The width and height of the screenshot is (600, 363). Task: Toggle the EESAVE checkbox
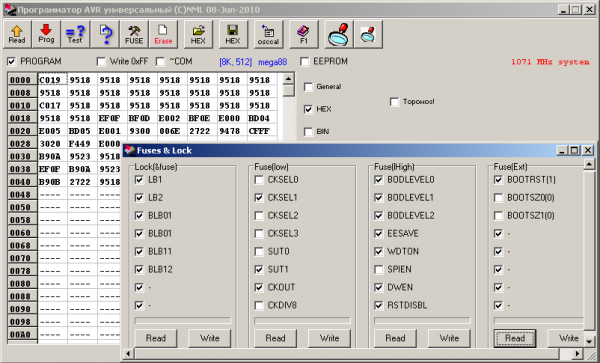pos(379,234)
